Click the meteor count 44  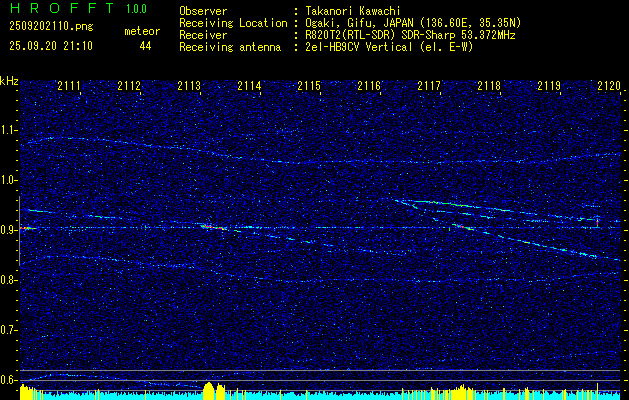(x=145, y=46)
